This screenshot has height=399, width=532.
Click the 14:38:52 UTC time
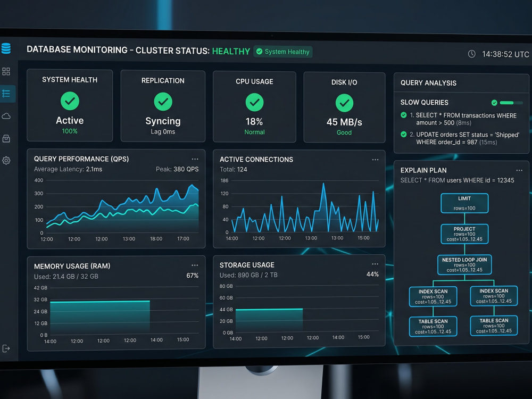pyautogui.click(x=505, y=54)
